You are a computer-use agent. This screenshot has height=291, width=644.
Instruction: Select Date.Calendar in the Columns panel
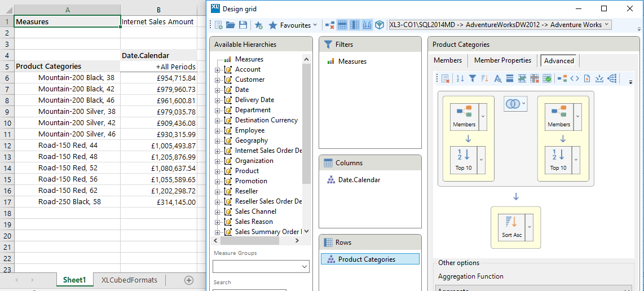359,180
